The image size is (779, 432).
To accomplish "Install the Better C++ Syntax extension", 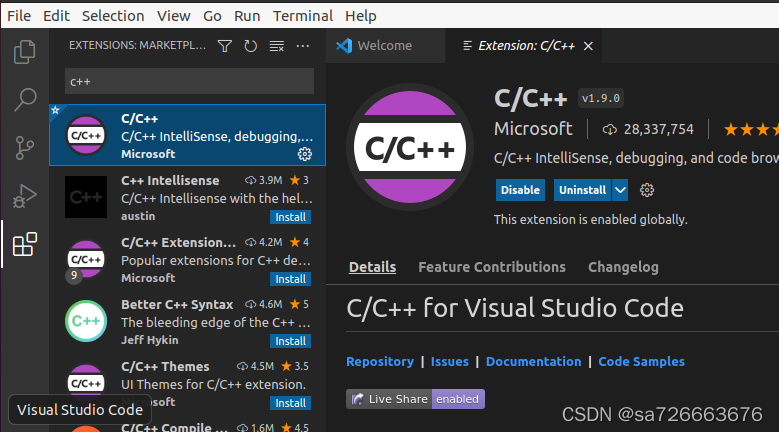I will tap(291, 341).
